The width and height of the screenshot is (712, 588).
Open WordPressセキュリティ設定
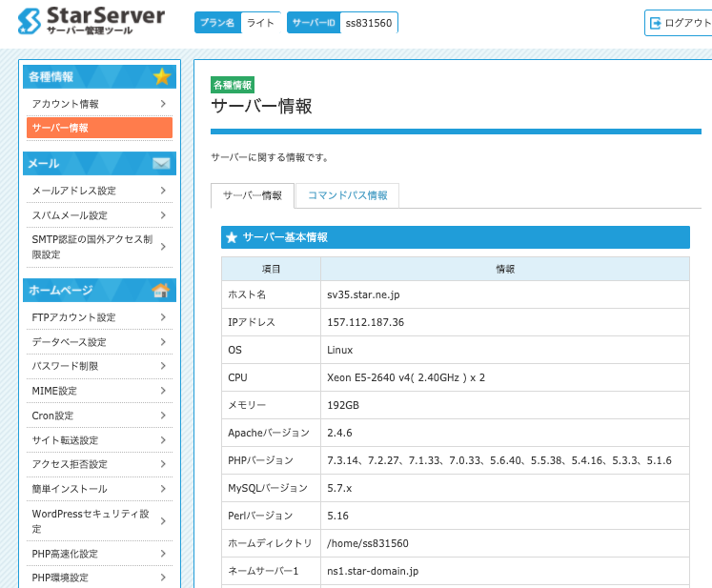click(99, 520)
